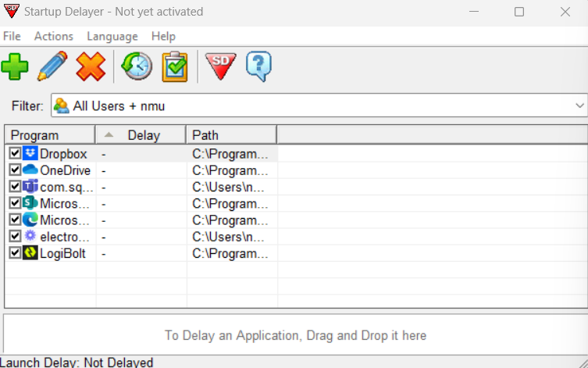Click the purple gear electro... icon
The image size is (588, 368).
pos(30,236)
